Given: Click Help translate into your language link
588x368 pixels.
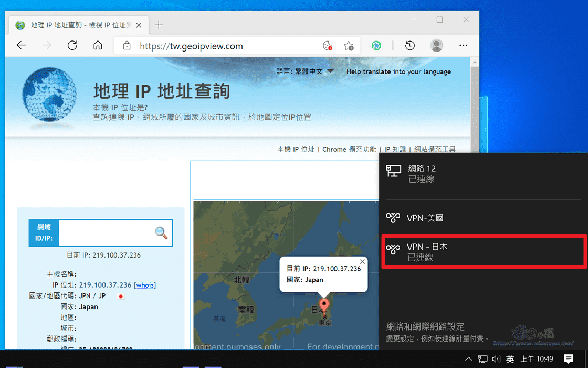Looking at the screenshot, I should click(x=398, y=71).
